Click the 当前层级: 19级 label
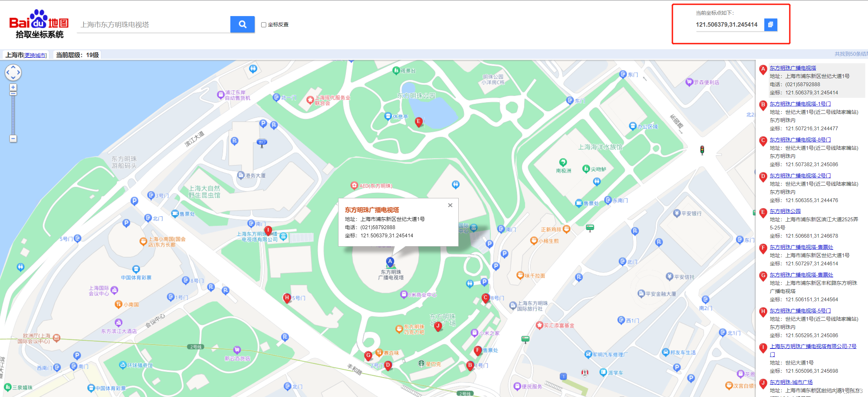 [77, 55]
